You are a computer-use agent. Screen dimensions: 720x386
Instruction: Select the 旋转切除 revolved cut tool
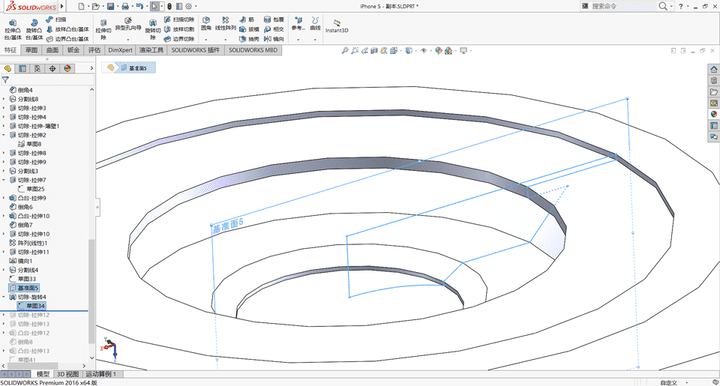153,30
